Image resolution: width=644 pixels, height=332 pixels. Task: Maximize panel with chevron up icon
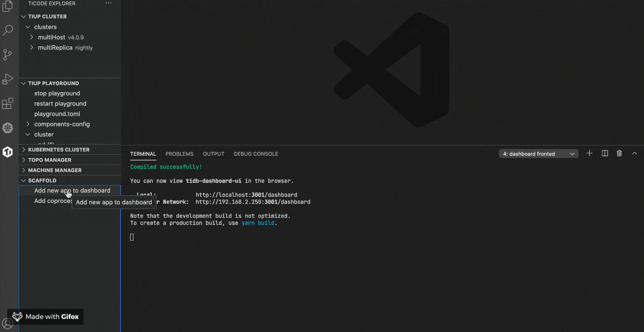click(x=634, y=154)
